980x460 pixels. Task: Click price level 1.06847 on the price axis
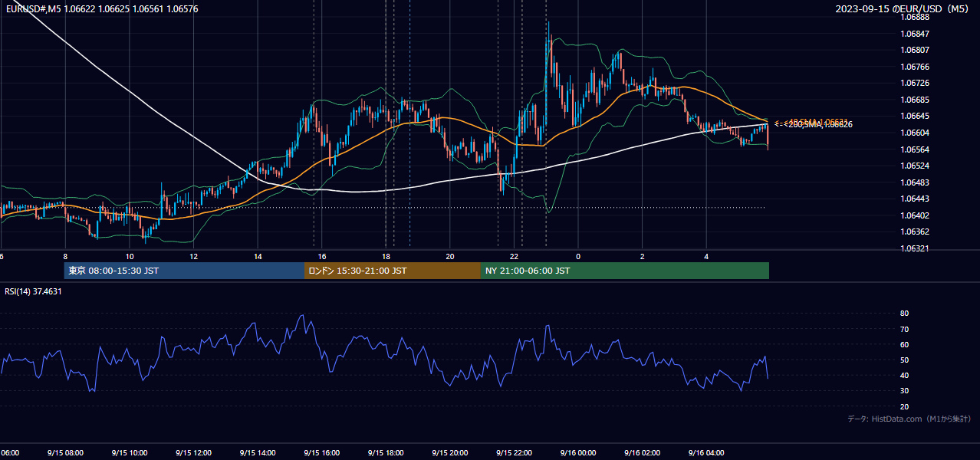(916, 34)
